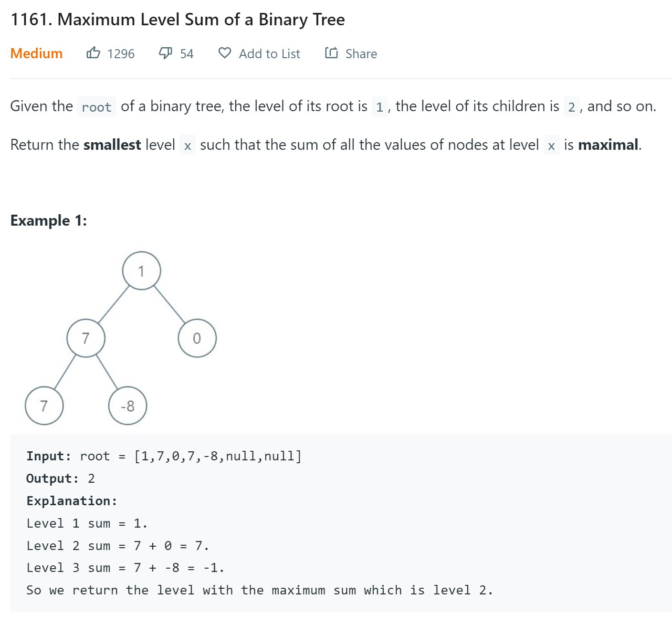Click the Medium difficulty label

pyautogui.click(x=36, y=53)
